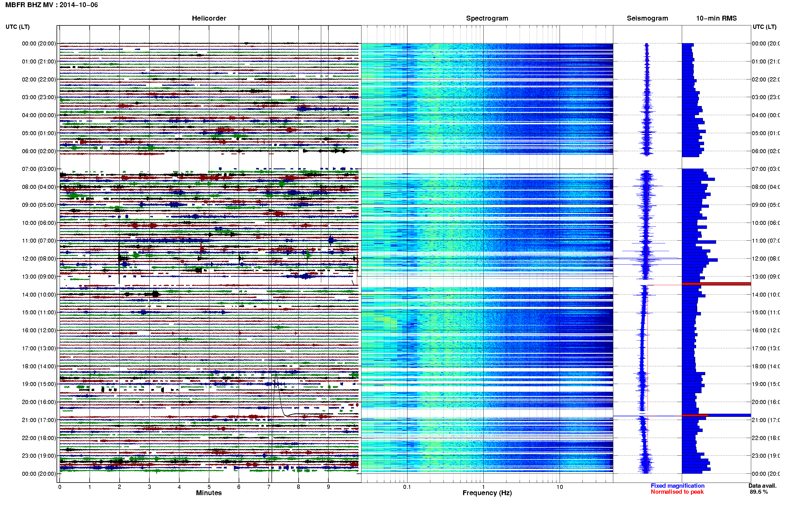Click the Frequency (Hz) axis label

[x=487, y=493]
